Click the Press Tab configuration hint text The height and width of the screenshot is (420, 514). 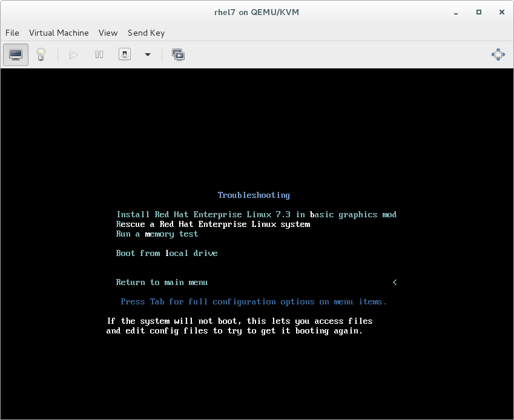254,302
